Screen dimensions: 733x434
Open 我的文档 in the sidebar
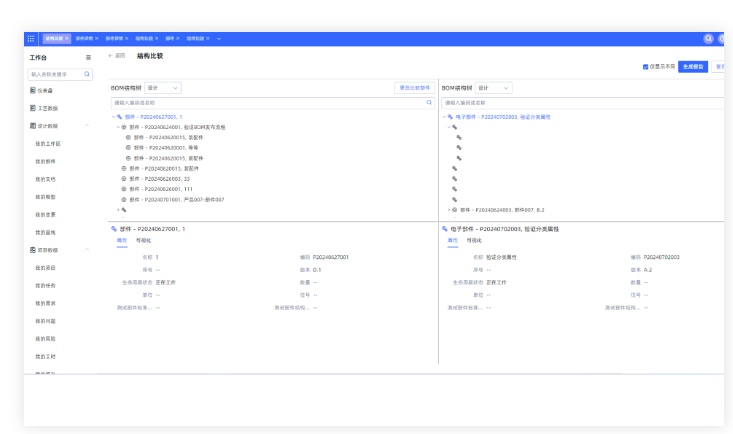(x=45, y=179)
